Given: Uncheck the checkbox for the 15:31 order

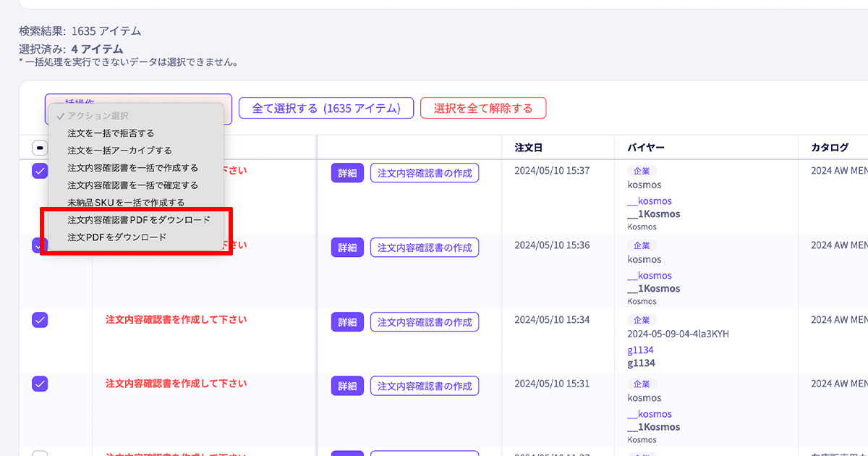Looking at the screenshot, I should [40, 384].
